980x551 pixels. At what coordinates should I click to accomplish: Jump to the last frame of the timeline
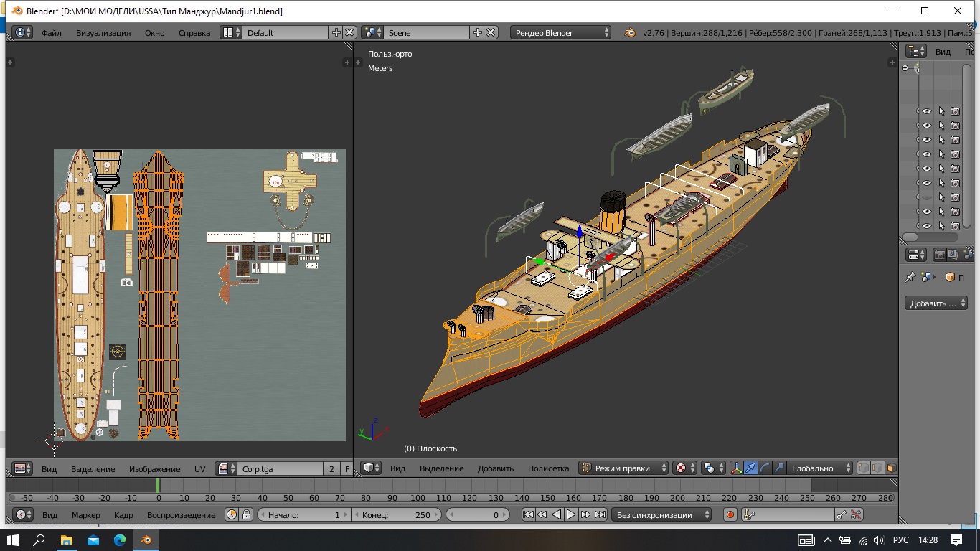coord(600,514)
